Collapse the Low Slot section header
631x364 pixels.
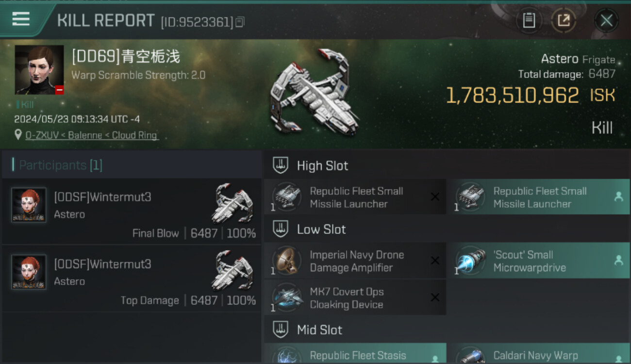tap(447, 229)
